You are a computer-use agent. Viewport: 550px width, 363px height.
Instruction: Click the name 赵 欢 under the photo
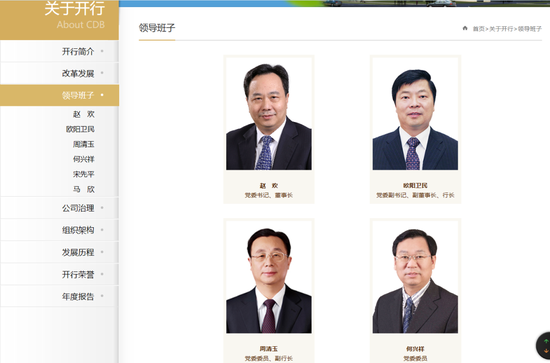(269, 186)
